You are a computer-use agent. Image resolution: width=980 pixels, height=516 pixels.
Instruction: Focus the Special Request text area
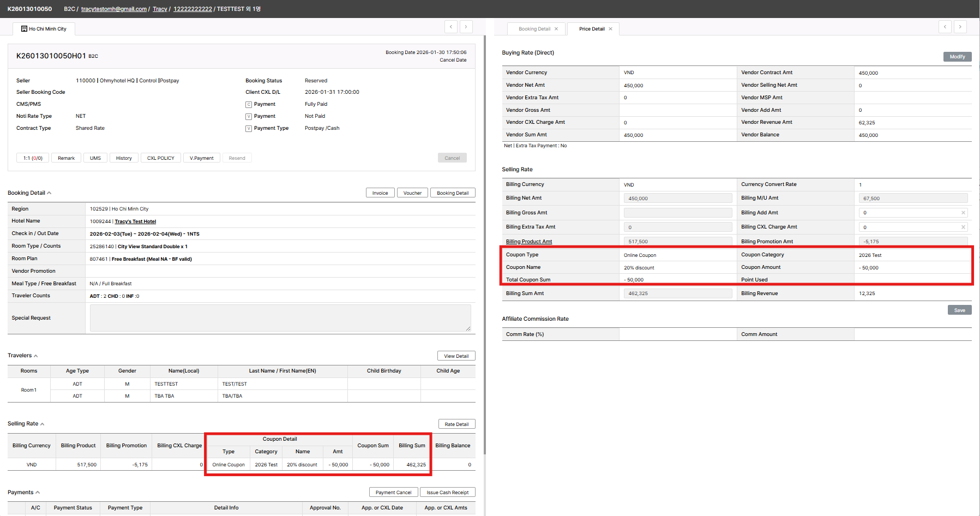point(280,318)
